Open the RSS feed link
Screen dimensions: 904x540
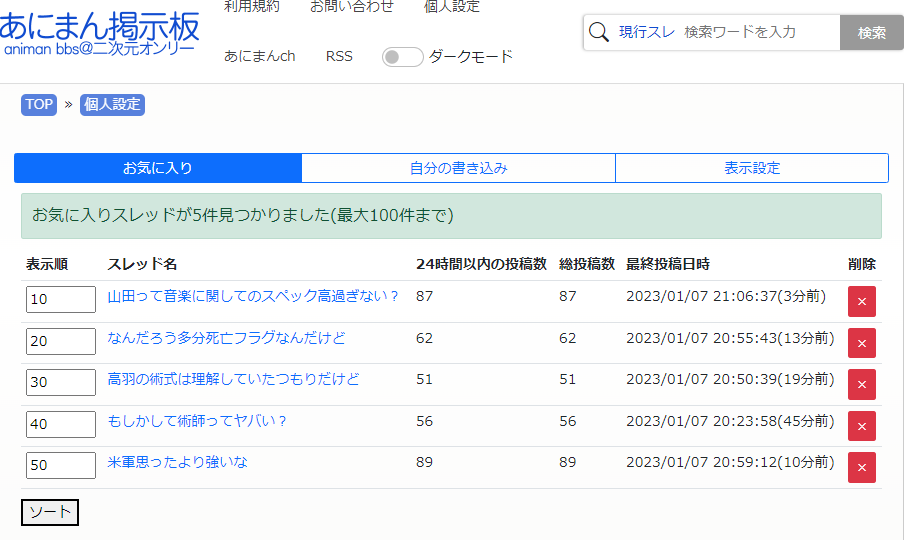click(x=339, y=56)
